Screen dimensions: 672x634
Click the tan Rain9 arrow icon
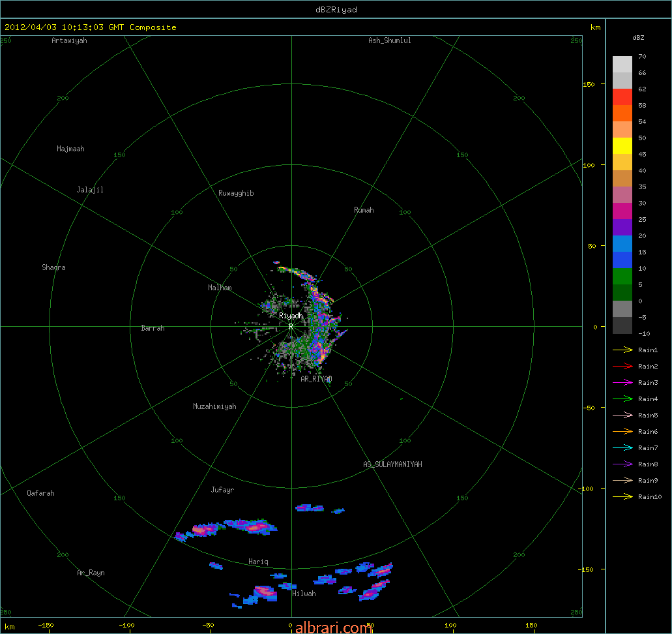[622, 481]
